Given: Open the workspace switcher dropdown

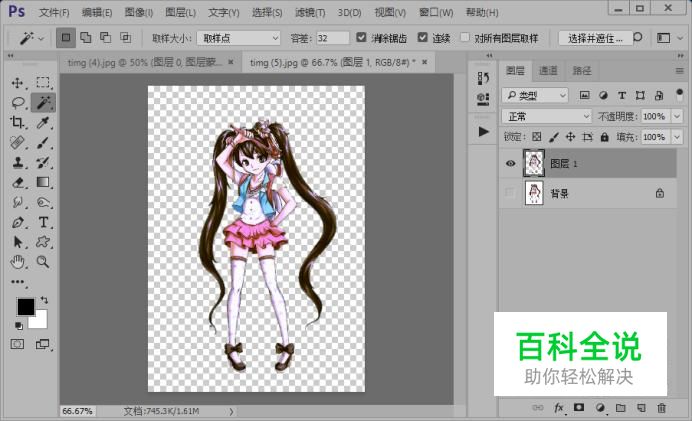Looking at the screenshot, I should [x=669, y=38].
